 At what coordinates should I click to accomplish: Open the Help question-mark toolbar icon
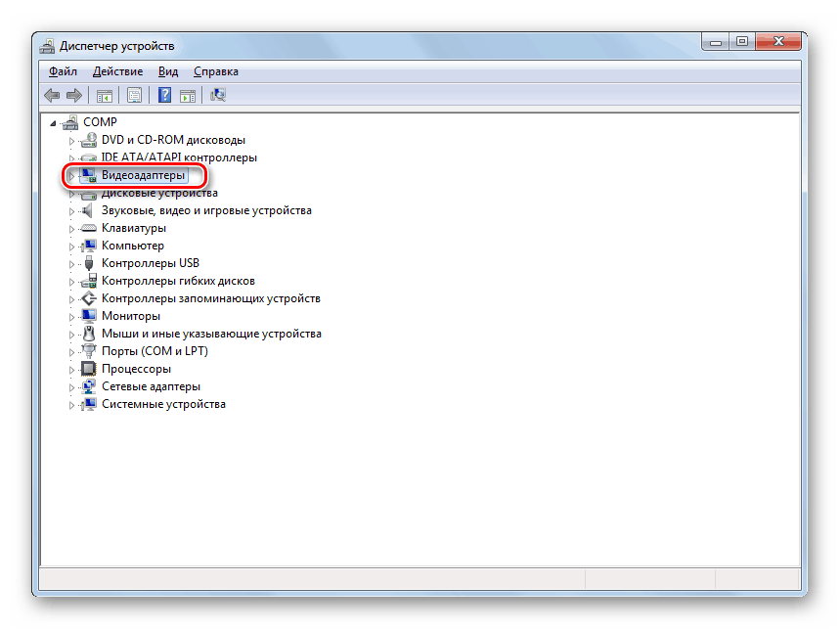click(x=164, y=95)
